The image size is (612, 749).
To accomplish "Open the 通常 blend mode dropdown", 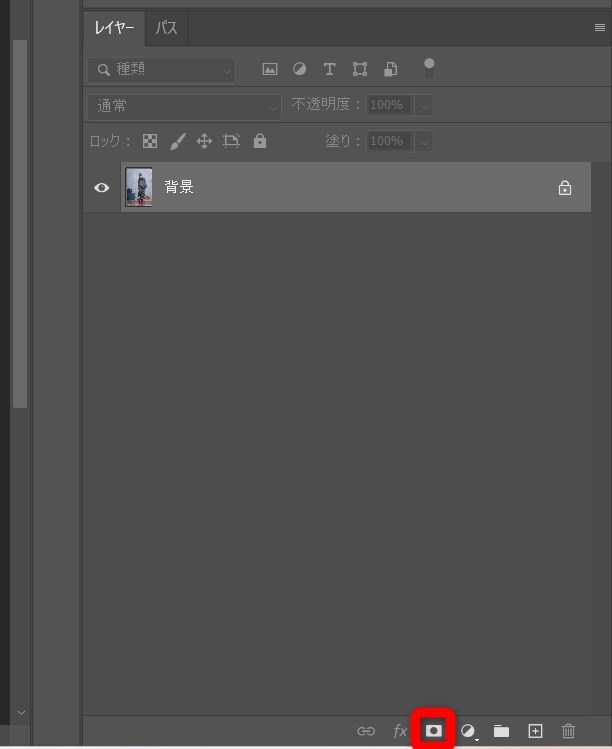I will point(184,107).
